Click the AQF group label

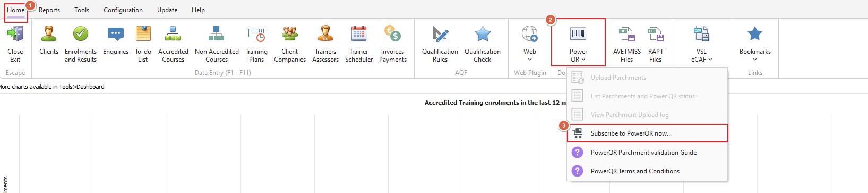pos(461,73)
